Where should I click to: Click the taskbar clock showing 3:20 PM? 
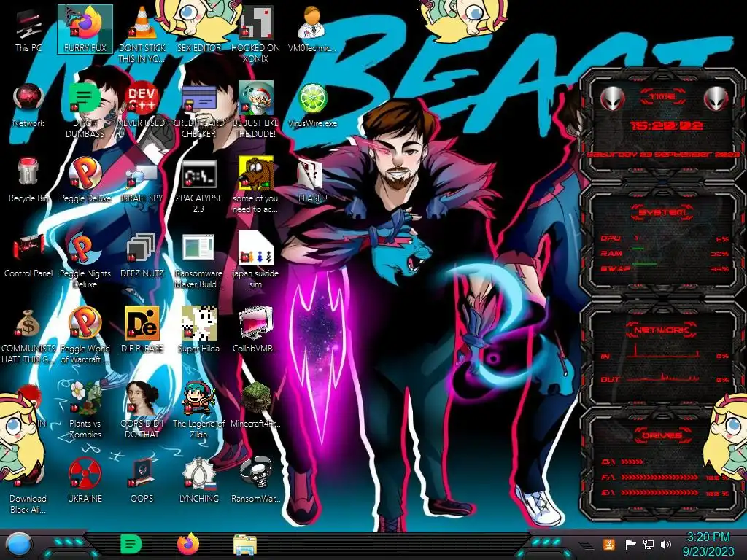point(708,544)
